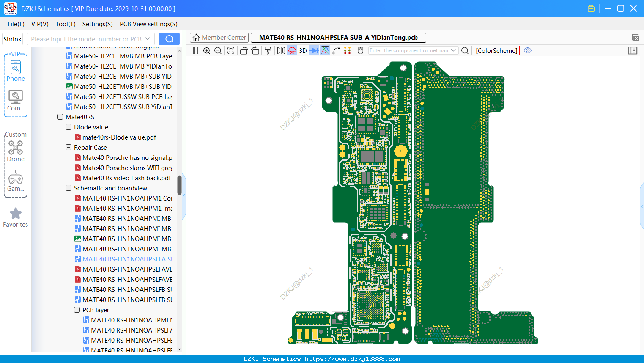
Task: Collapse the Schematic and boardview folder
Action: point(69,188)
